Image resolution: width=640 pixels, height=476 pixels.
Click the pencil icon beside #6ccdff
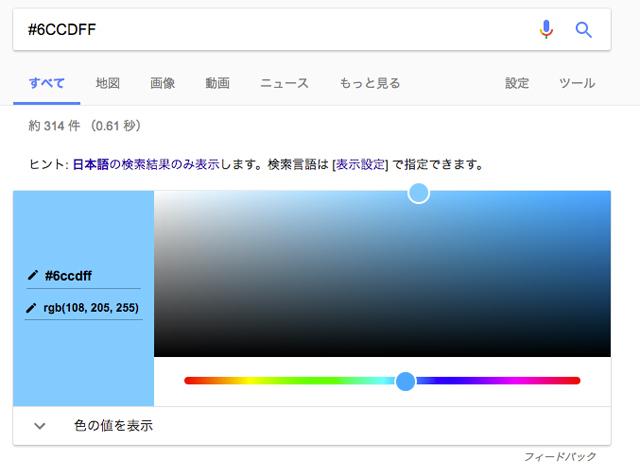click(33, 275)
